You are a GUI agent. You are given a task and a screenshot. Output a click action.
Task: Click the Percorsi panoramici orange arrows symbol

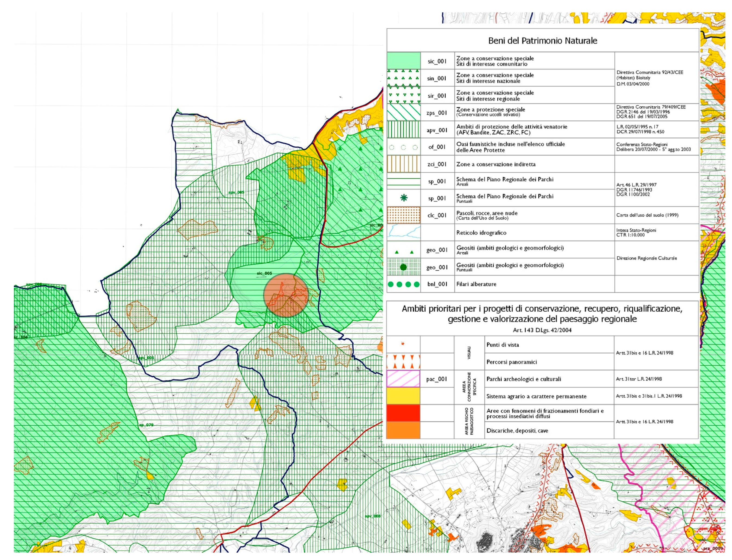(403, 361)
